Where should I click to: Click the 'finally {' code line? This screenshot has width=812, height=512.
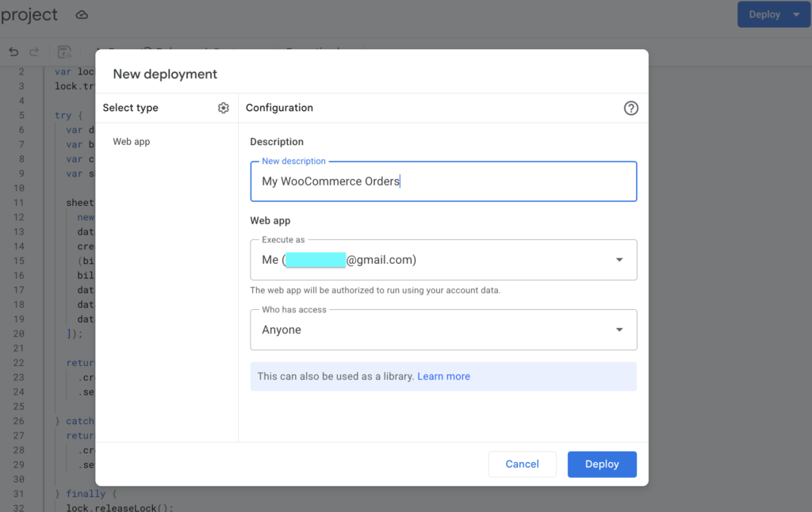86,494
